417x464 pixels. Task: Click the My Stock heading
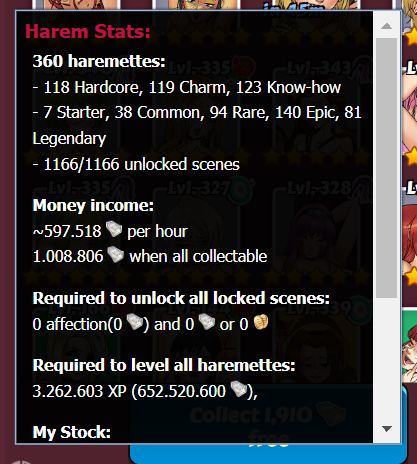tap(72, 432)
